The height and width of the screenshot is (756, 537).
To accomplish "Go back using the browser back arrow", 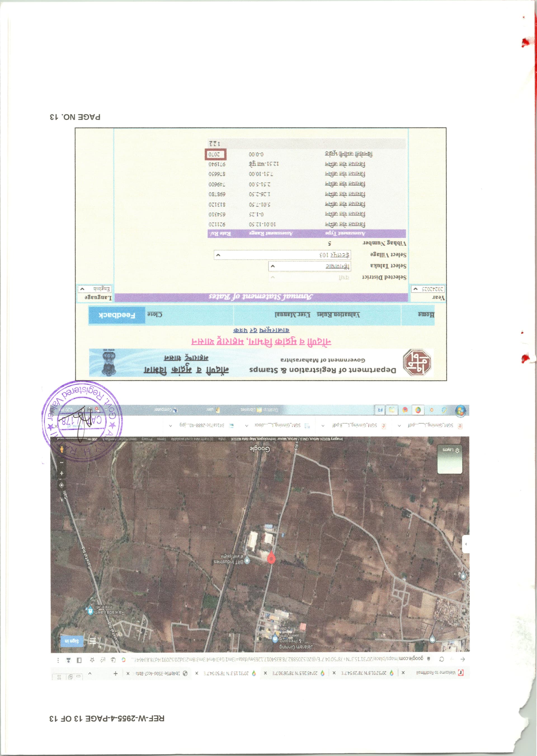I will [x=463, y=659].
